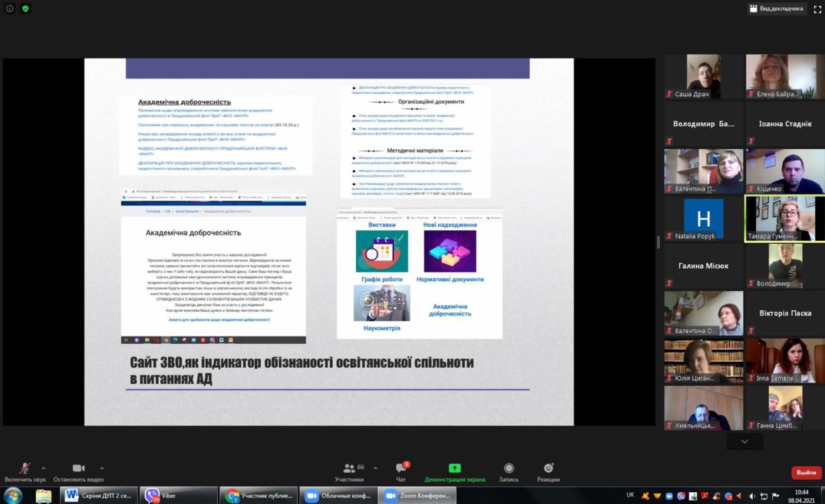Expand video options arrow beside camera
This screenshot has height=504, width=825.
point(102,468)
